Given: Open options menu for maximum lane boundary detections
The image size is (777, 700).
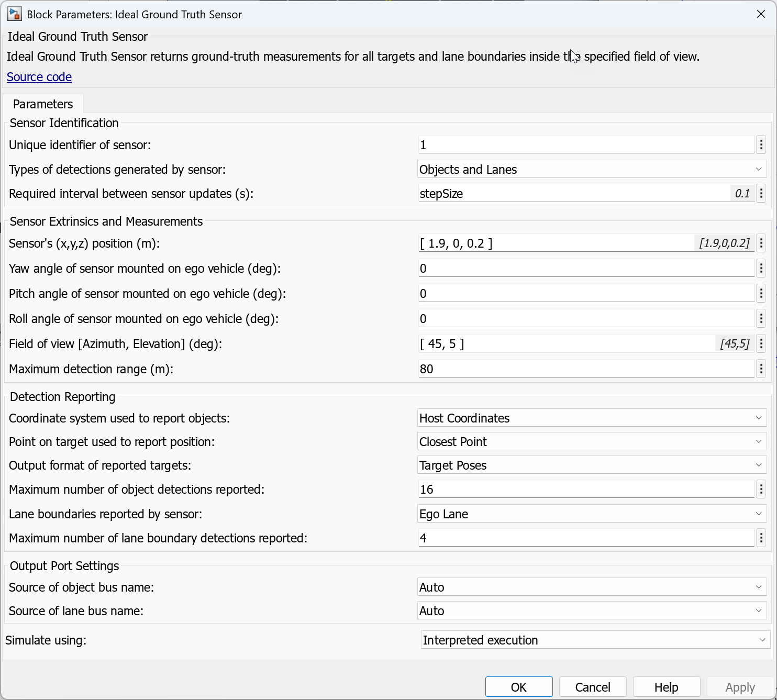Looking at the screenshot, I should point(761,538).
